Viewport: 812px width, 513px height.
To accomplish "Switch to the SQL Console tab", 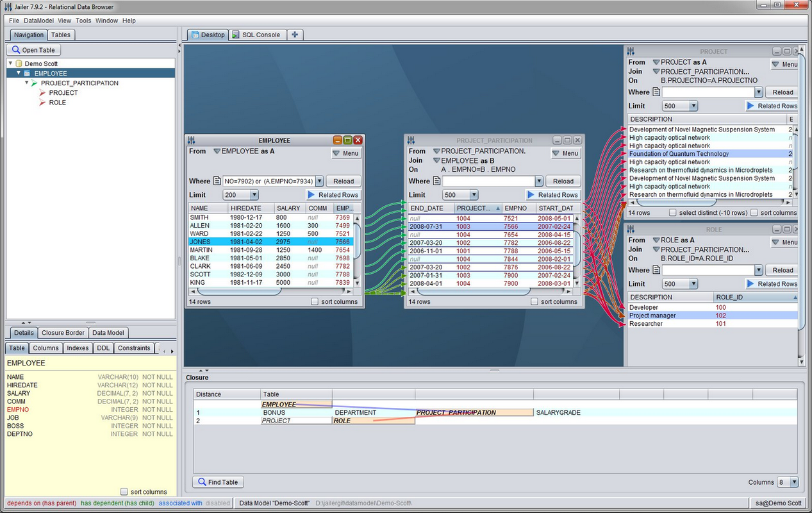I will click(x=256, y=35).
